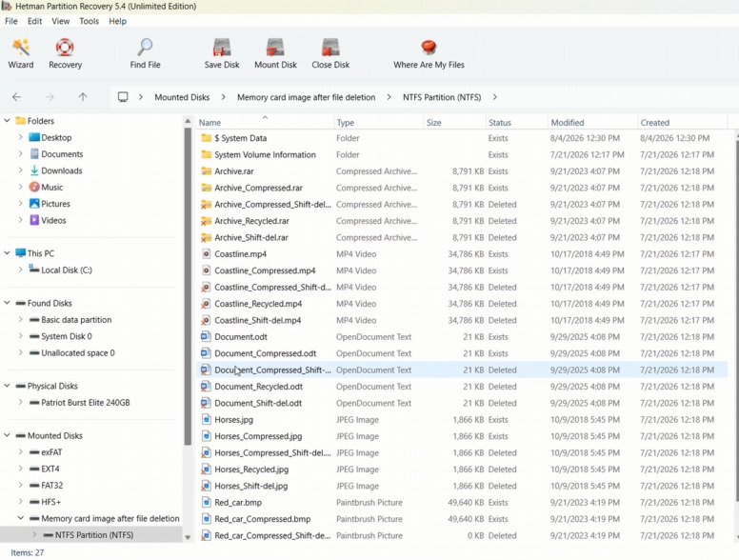The width and height of the screenshot is (739, 560).
Task: Select the Music icon in tree
Action: 34,187
